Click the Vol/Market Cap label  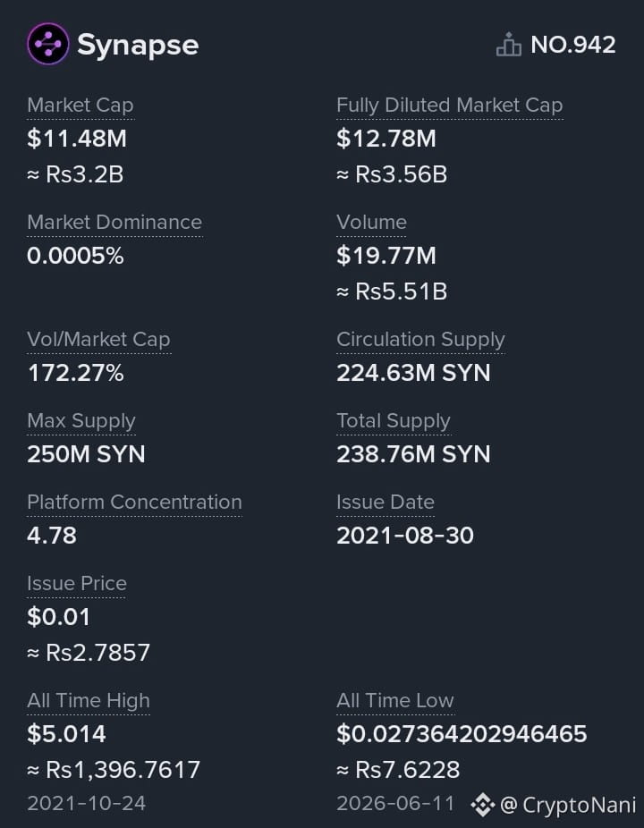[x=98, y=340]
